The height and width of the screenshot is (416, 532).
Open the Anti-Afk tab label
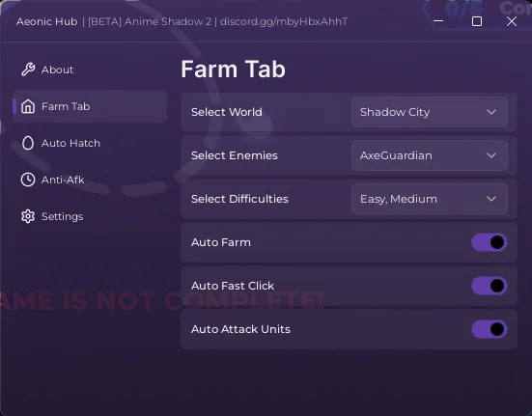click(63, 180)
